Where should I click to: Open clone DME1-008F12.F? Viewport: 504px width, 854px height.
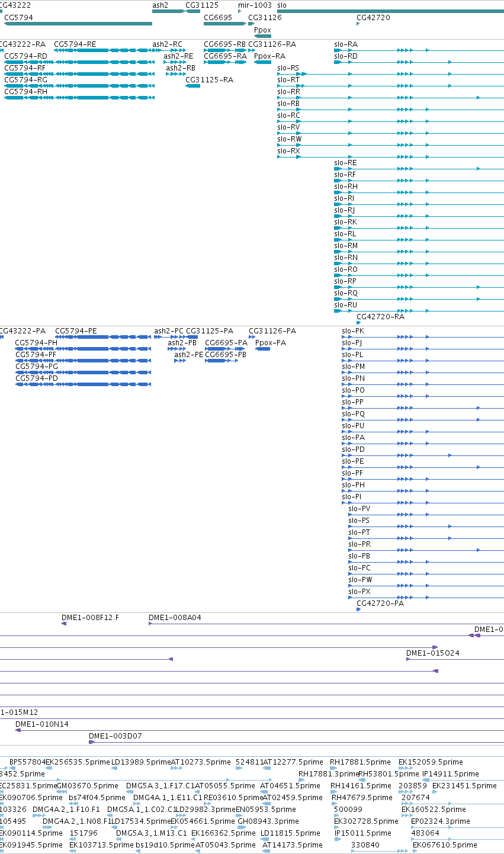90,618
